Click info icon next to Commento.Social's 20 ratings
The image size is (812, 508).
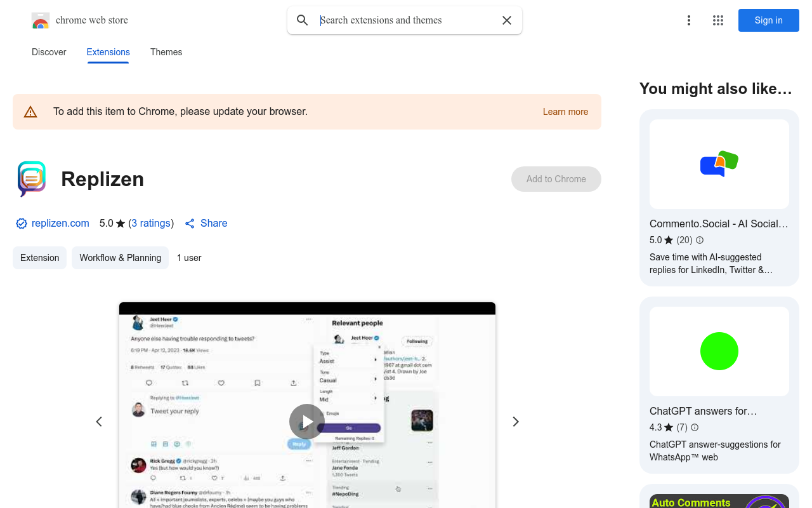(700, 240)
